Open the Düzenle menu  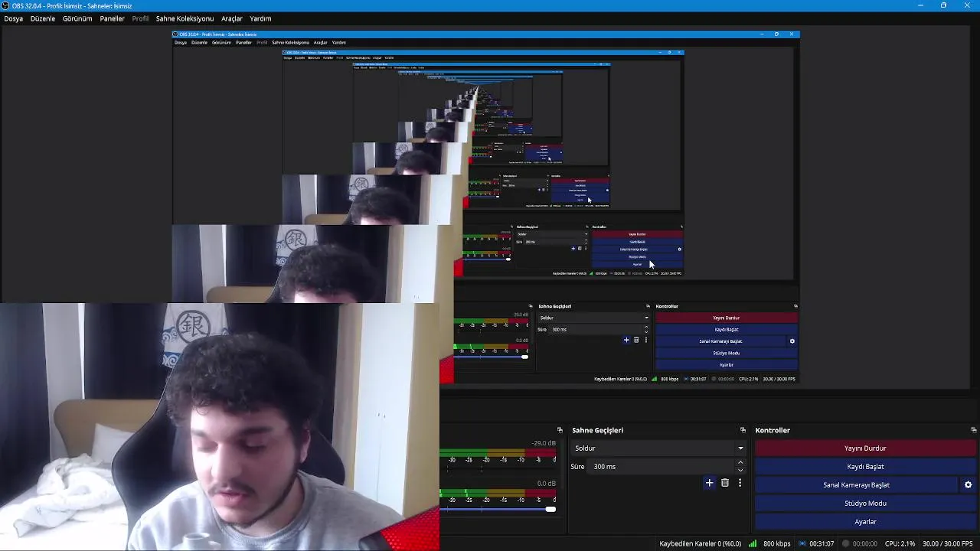point(43,18)
